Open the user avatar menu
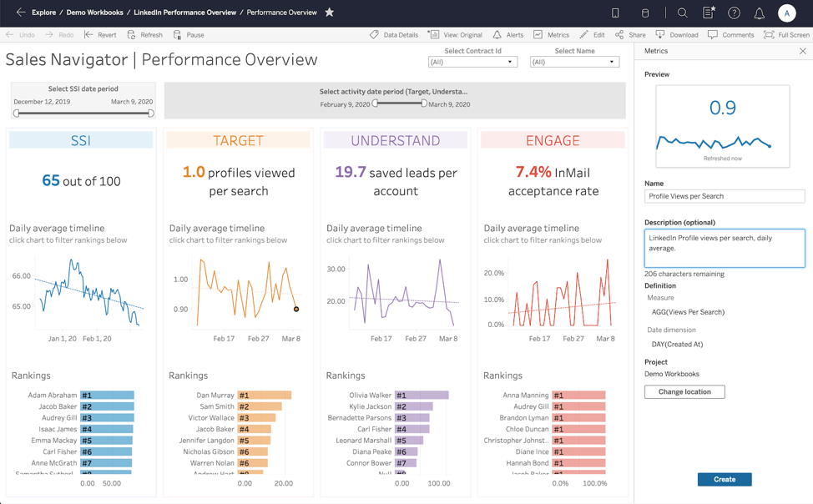This screenshot has width=813, height=504. pyautogui.click(x=786, y=13)
